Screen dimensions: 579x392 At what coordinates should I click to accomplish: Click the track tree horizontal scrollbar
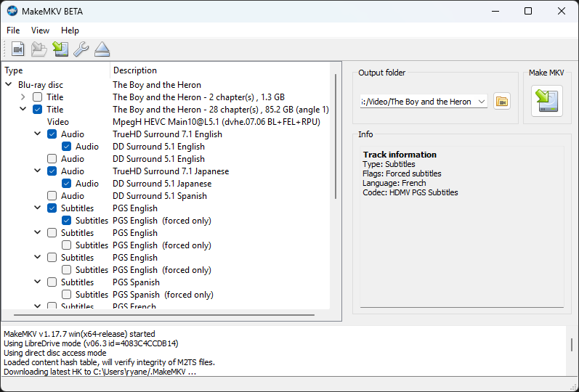click(x=164, y=315)
